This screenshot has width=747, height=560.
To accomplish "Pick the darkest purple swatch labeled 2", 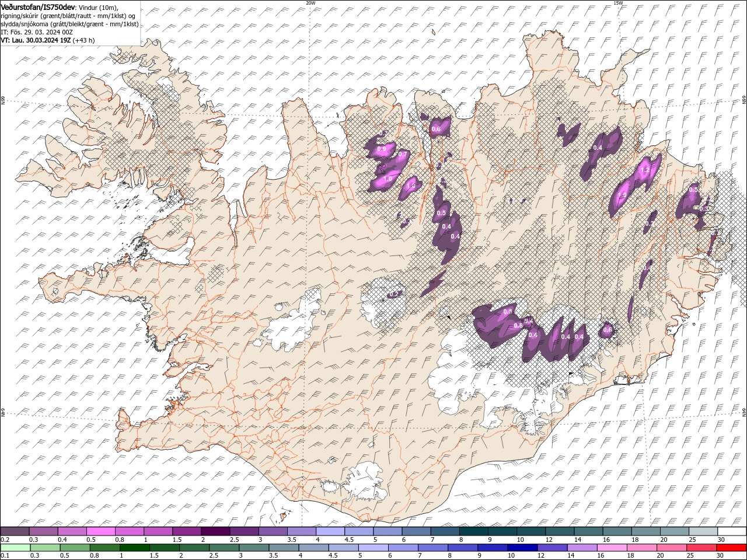I will [215, 531].
